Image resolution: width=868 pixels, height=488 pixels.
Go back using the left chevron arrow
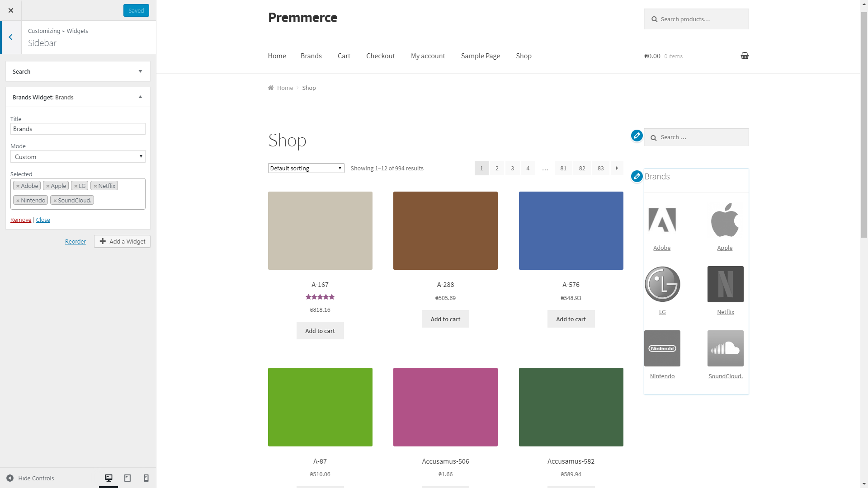[11, 37]
